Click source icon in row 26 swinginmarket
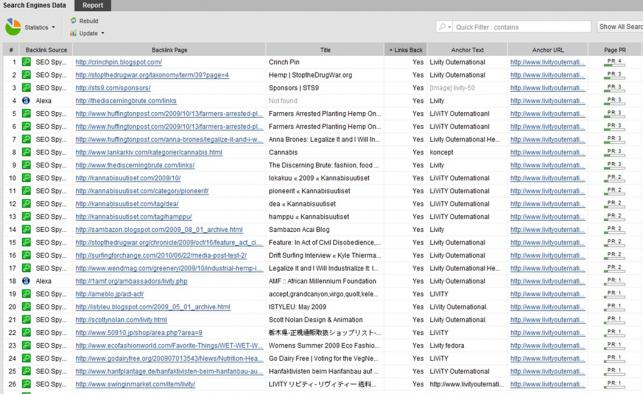Screen dimensions: 643x394 click(26, 384)
